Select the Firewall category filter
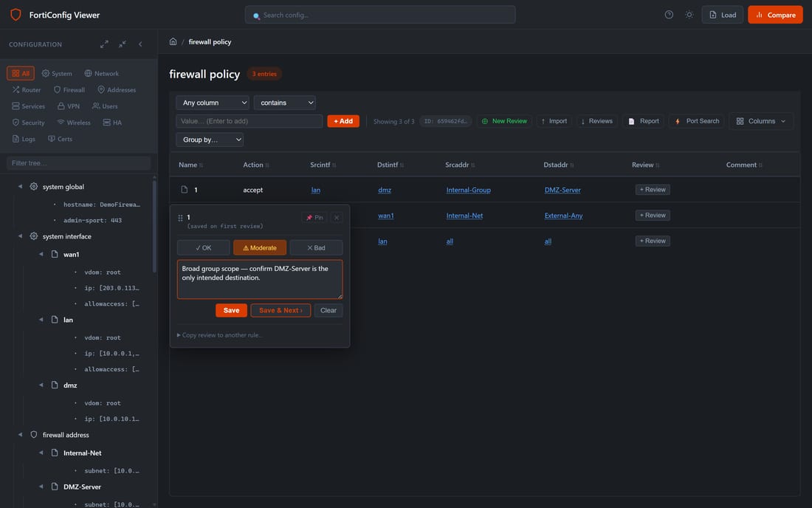 pyautogui.click(x=69, y=89)
